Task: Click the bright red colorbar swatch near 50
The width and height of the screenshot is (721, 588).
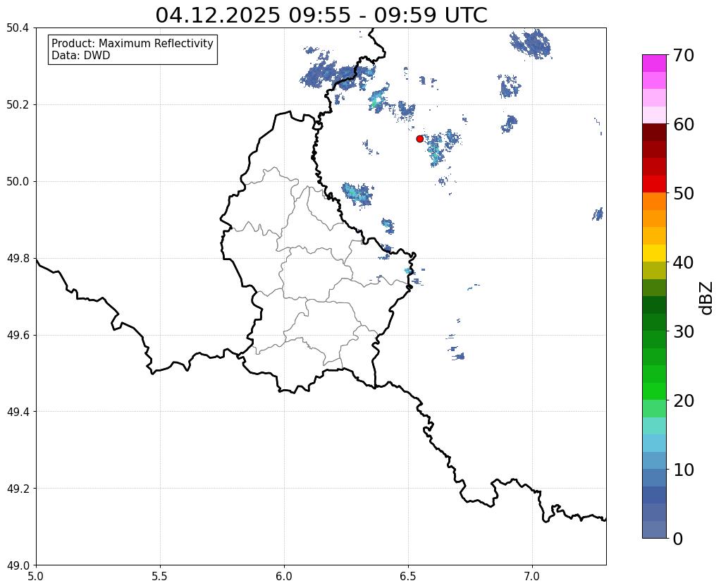Action: 654,184
